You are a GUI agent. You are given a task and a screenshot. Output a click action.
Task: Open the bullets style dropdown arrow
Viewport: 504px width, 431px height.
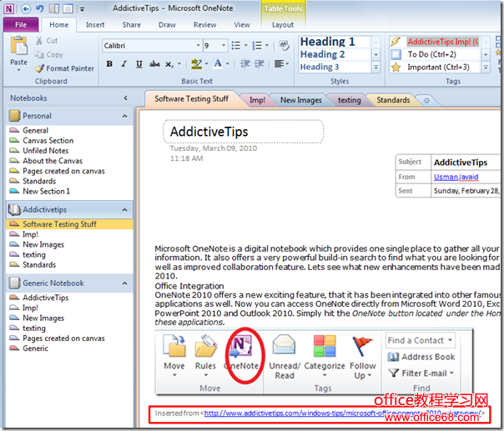tap(246, 46)
